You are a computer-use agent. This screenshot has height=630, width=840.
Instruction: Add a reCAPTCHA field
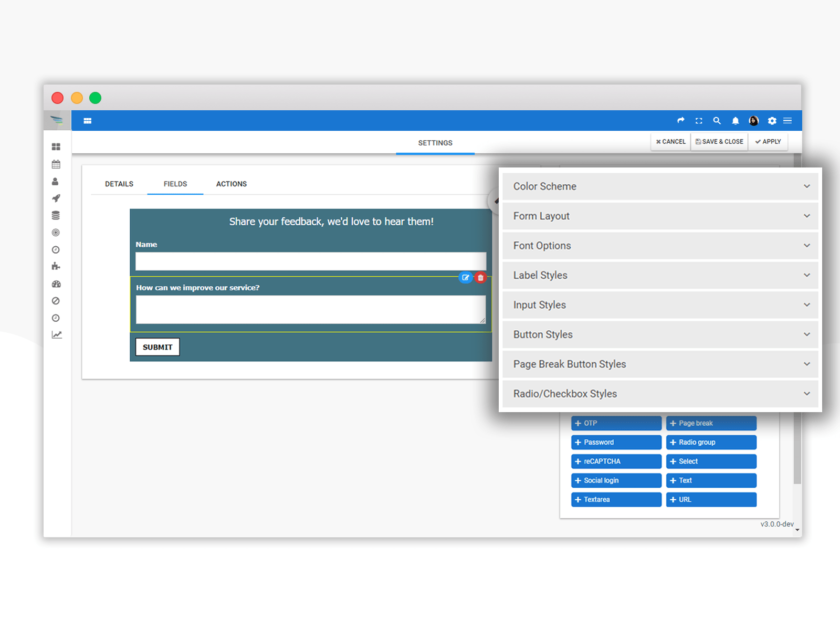click(x=616, y=461)
